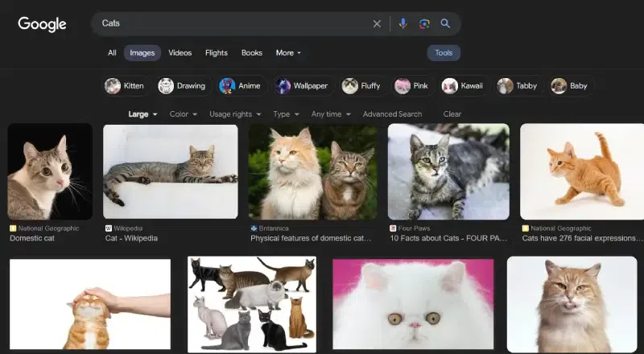Choose the Pink suggestion chip

click(413, 86)
